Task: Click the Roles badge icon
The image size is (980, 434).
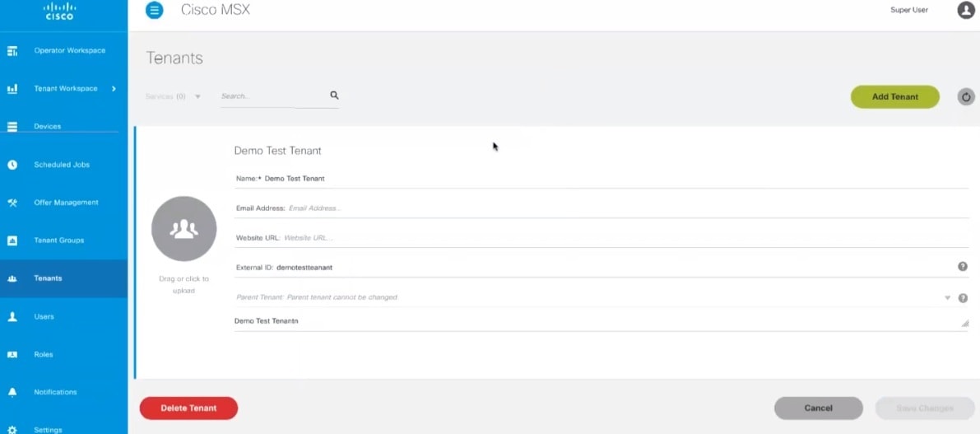Action: pos(12,355)
